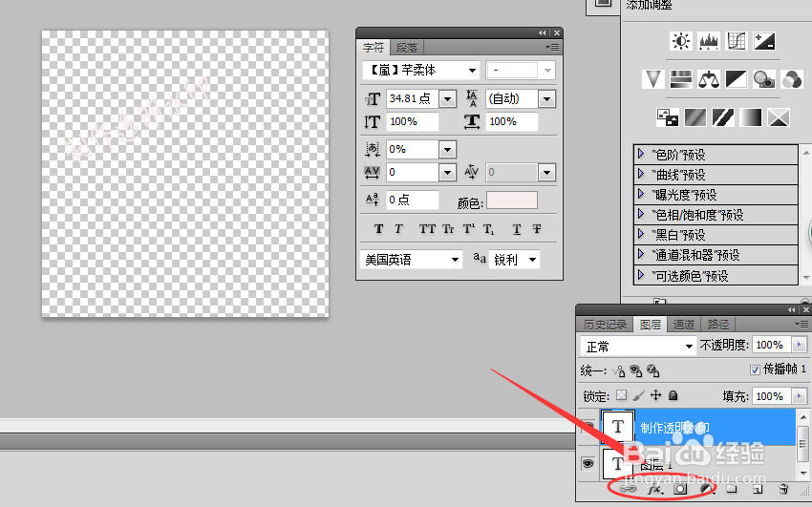
Task: Open the 填充 fill slider arrow
Action: pos(799,396)
